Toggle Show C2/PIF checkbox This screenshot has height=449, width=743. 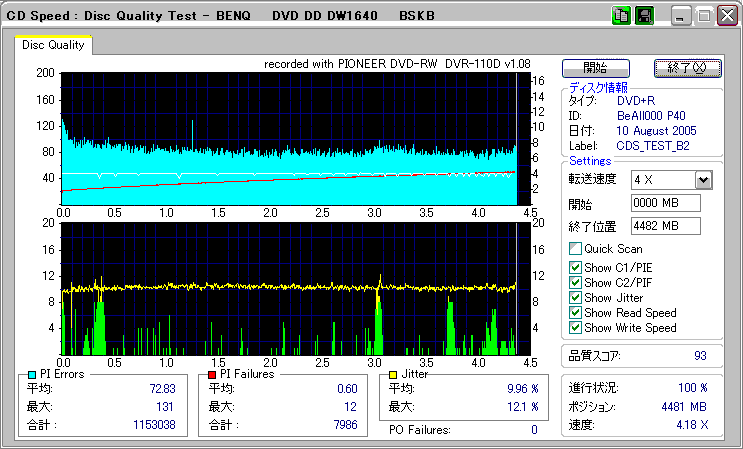(x=575, y=283)
